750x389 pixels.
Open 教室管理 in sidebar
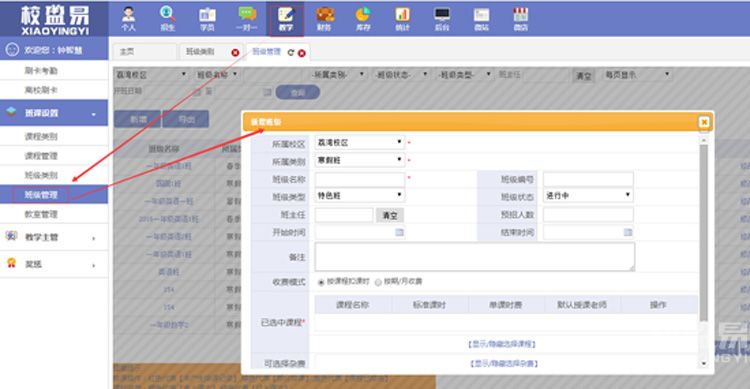point(41,214)
